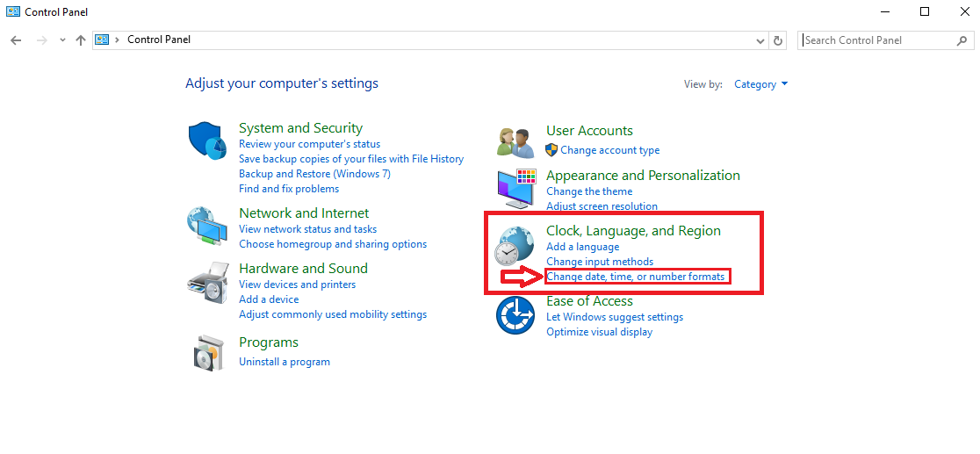
Task: Open Change the theme
Action: [x=589, y=191]
